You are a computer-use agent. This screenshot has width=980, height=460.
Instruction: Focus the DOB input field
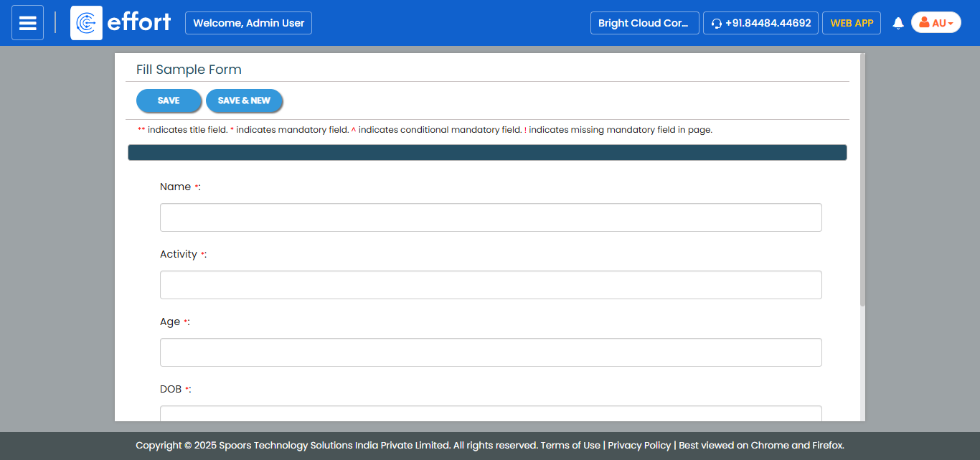[490, 414]
